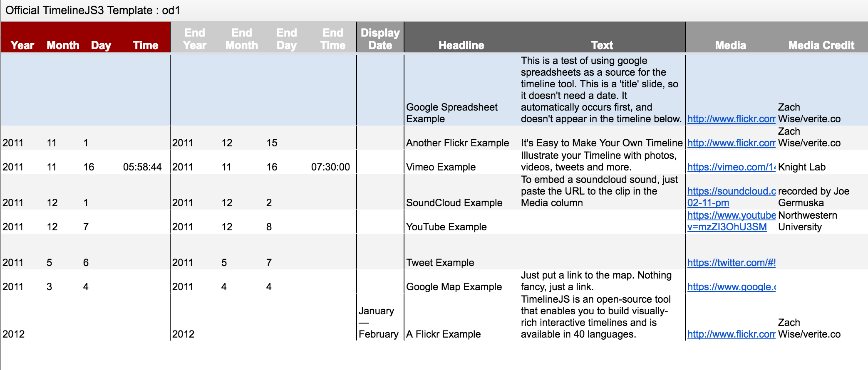Select the 'Northwestern University' credit cell
The height and width of the screenshot is (370, 868).
pyautogui.click(x=808, y=221)
